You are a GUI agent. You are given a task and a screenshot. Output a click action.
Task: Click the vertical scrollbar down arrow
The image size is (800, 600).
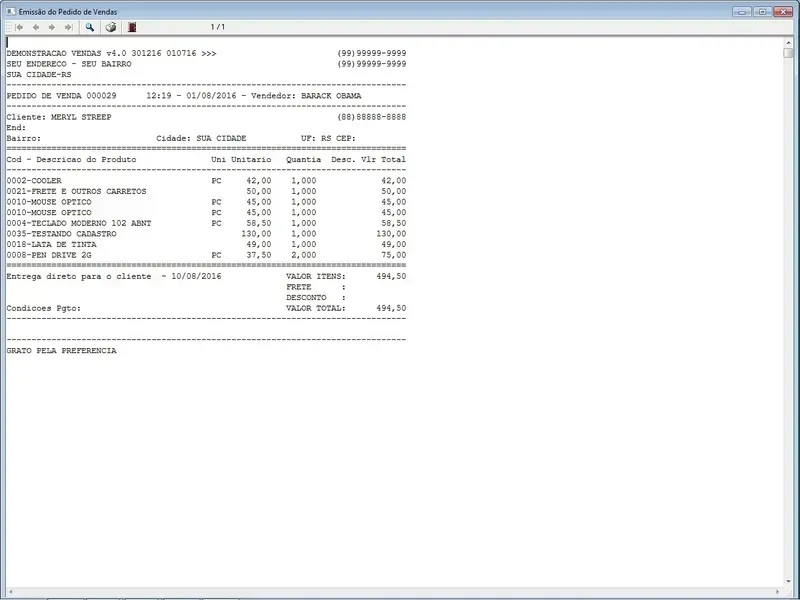[789, 580]
